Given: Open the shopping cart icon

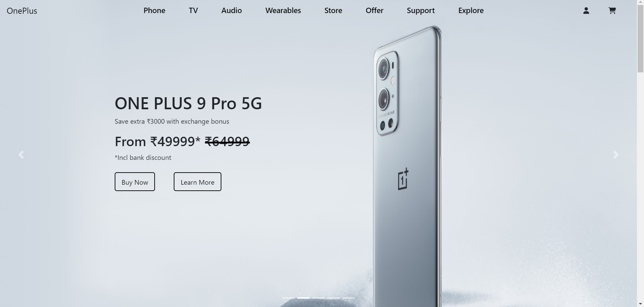Looking at the screenshot, I should 612,11.
